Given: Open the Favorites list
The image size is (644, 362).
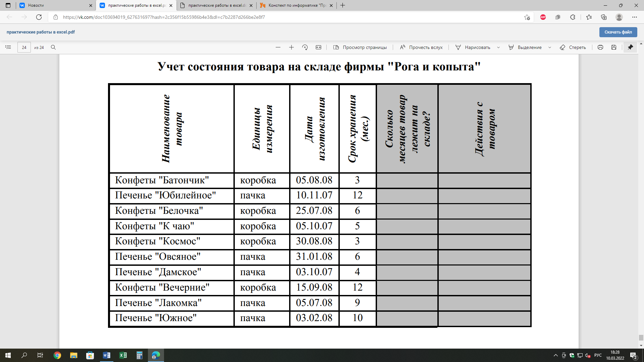Looking at the screenshot, I should tap(589, 17).
